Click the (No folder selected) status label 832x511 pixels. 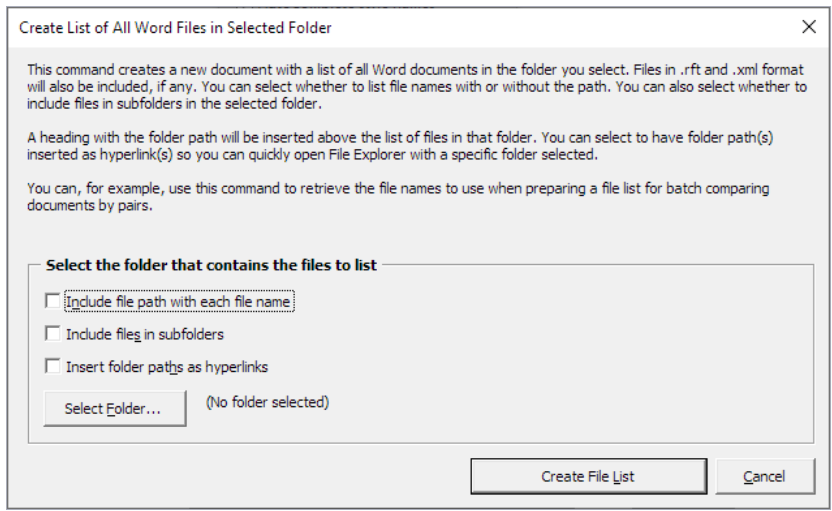click(267, 402)
